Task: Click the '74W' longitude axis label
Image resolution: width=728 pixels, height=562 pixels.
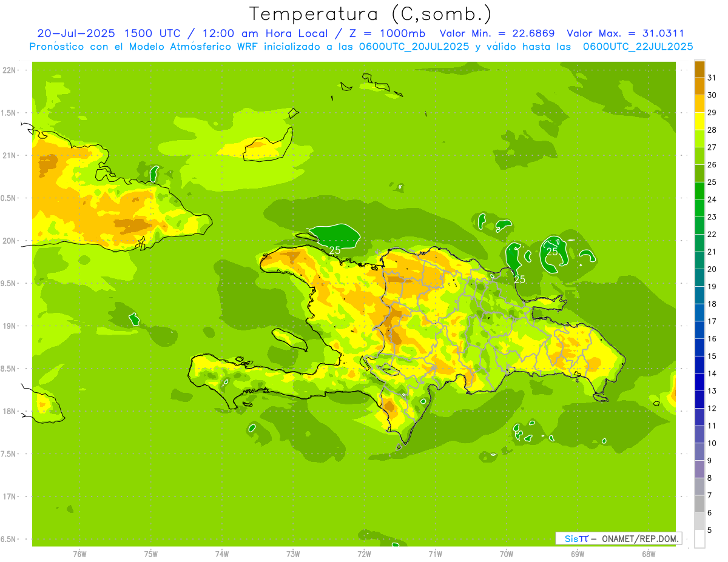Action: (x=222, y=554)
